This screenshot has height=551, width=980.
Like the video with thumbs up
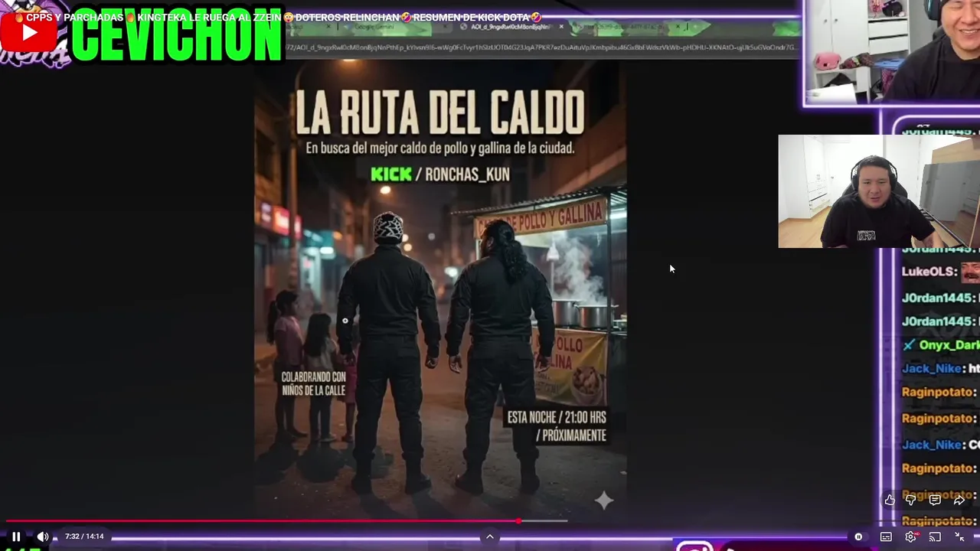890,500
